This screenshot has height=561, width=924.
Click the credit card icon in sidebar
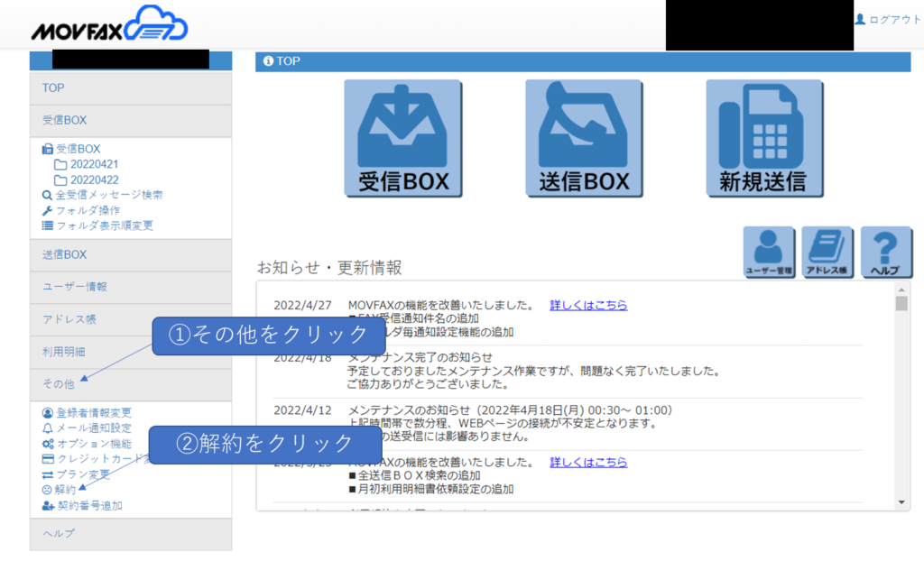point(48,459)
